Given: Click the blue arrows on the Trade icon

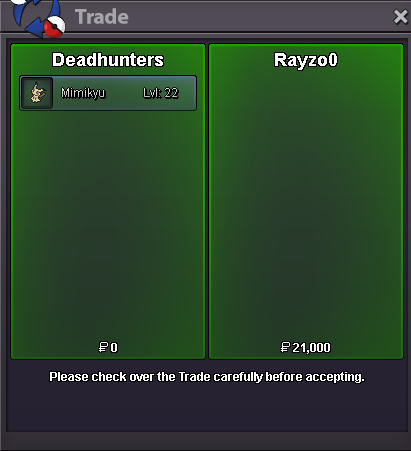Looking at the screenshot, I should (x=28, y=18).
